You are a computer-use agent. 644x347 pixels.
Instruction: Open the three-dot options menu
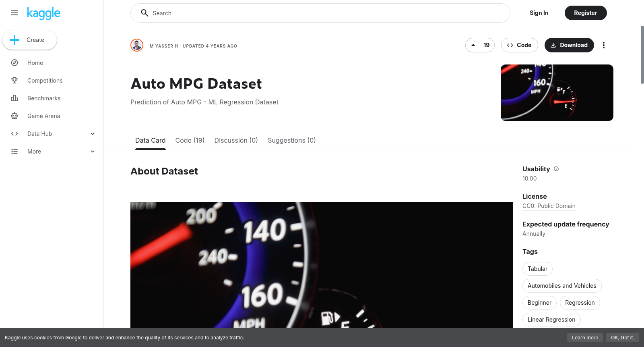coord(603,45)
